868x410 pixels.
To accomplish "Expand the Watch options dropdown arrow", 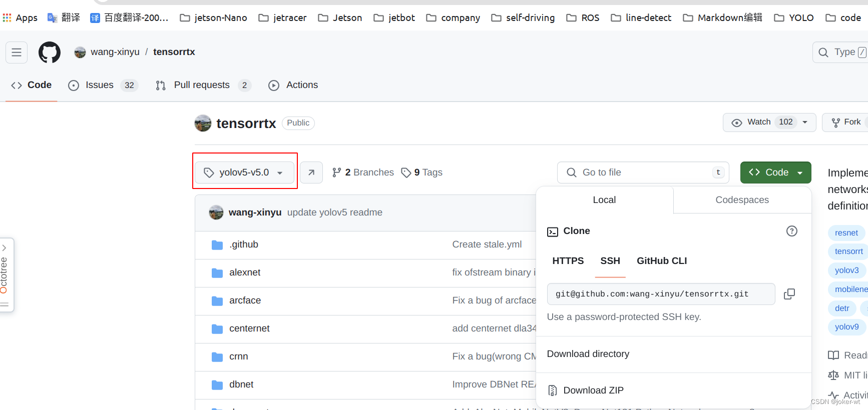I will (805, 122).
